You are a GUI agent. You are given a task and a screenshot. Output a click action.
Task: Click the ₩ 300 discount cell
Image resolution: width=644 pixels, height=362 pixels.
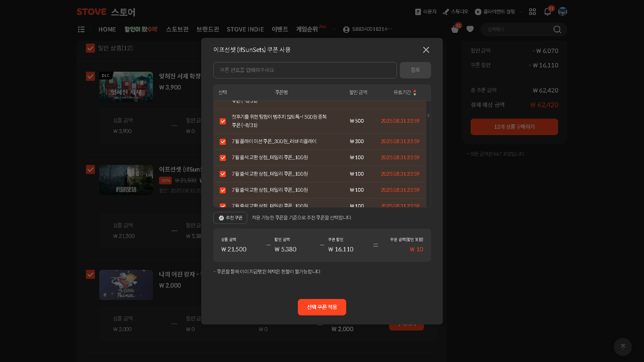tap(357, 141)
